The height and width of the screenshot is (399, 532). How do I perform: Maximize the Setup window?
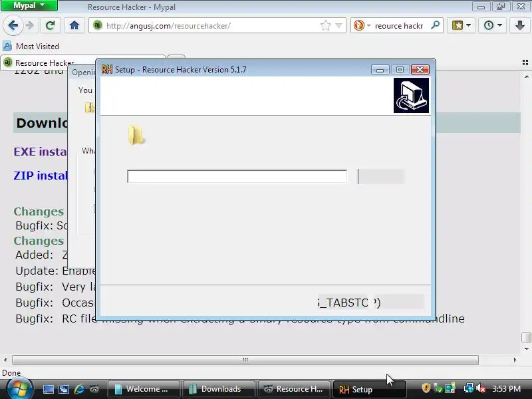(x=400, y=70)
